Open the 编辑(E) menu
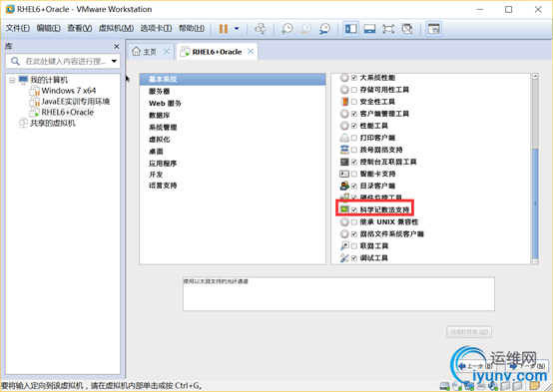 click(48, 28)
